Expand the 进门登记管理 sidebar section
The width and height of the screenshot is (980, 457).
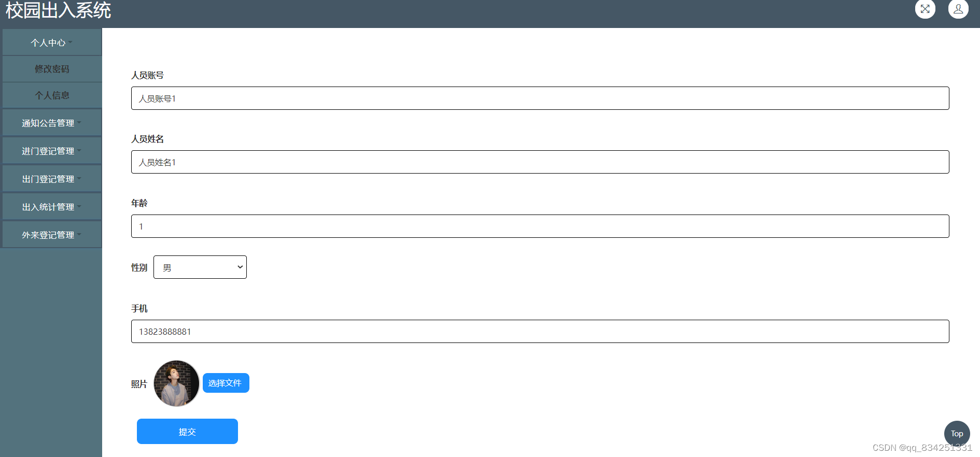click(x=51, y=150)
